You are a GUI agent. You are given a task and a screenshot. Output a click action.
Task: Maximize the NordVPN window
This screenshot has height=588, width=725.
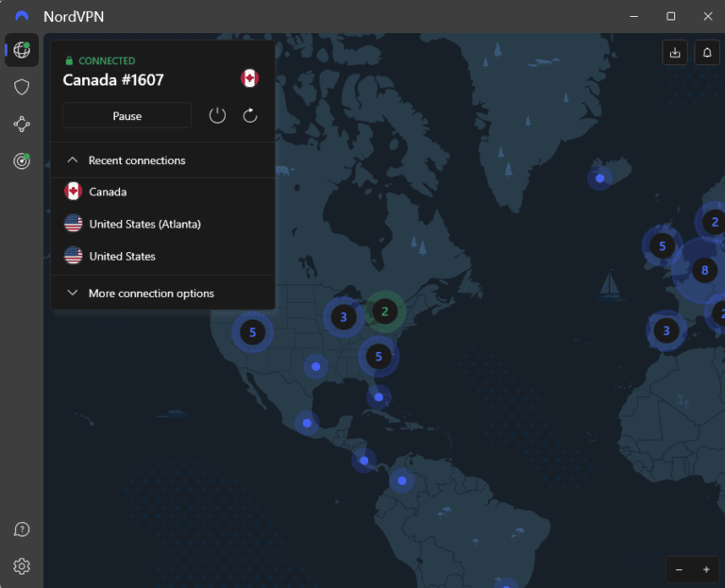pyautogui.click(x=671, y=16)
